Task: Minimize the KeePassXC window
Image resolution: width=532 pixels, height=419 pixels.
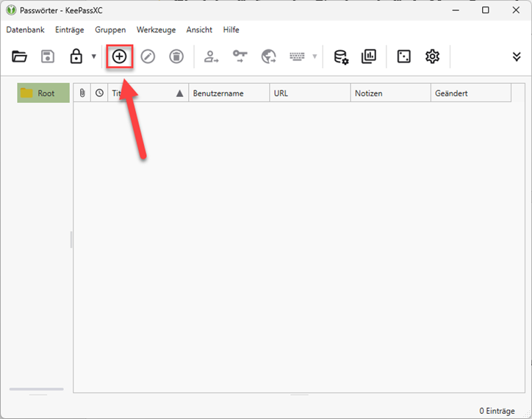Action: [x=456, y=10]
